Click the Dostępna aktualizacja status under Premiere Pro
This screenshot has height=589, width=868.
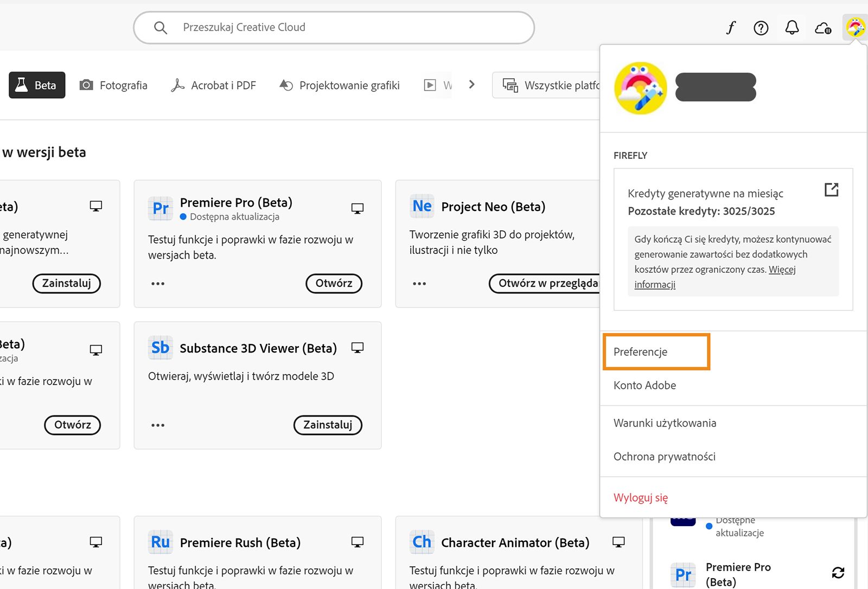(230, 217)
